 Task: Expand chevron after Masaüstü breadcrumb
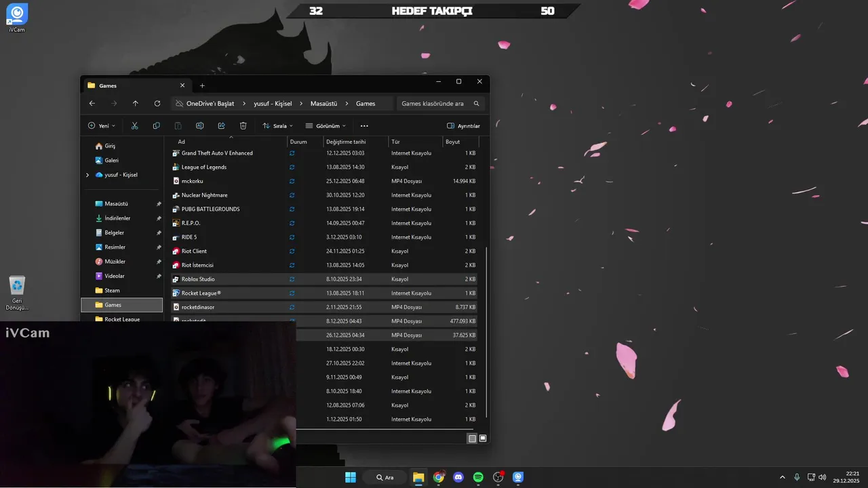pos(346,104)
